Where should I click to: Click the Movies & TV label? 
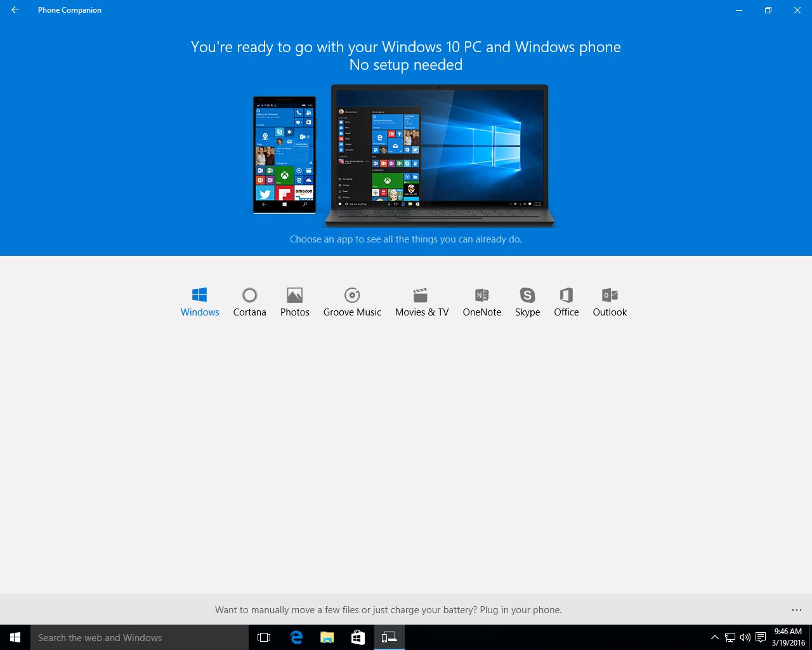tap(422, 312)
